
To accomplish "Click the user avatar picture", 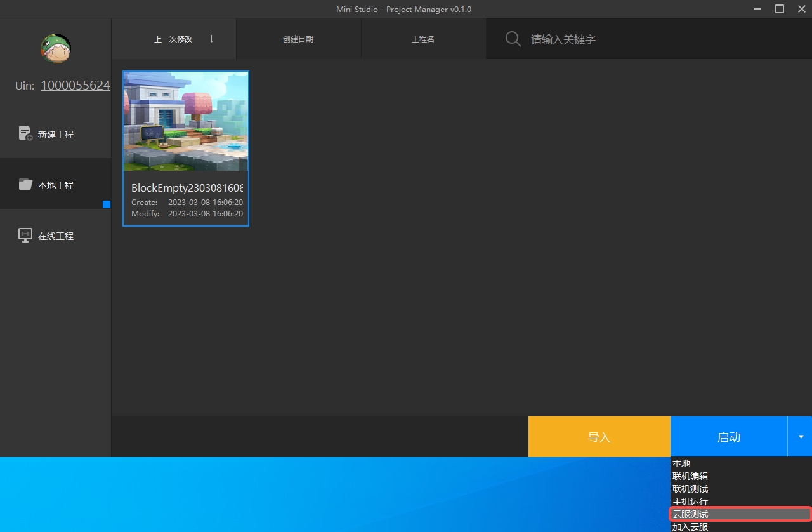I will pos(56,49).
